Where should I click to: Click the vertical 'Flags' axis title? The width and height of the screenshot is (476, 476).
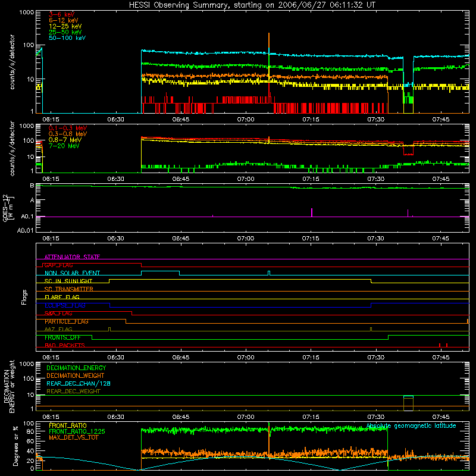pyautogui.click(x=24, y=297)
